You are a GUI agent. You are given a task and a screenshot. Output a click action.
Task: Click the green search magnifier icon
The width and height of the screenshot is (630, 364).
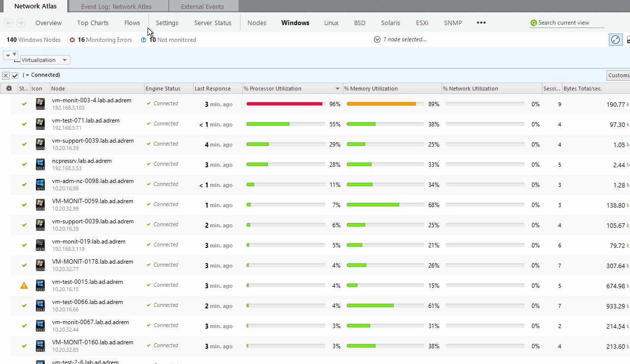coord(534,23)
